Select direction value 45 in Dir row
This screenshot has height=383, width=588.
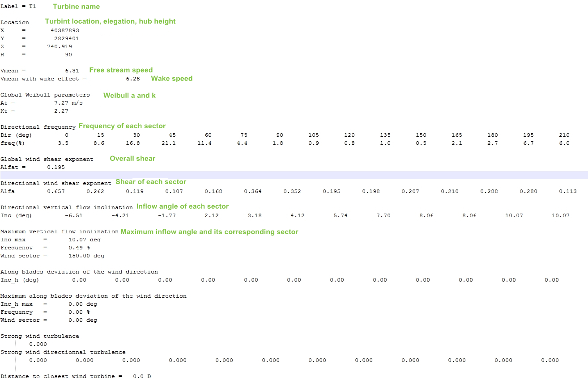tap(172, 135)
